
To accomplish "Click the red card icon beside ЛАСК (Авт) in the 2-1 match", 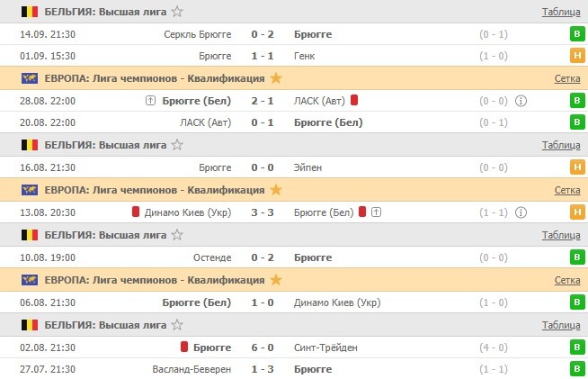I will pyautogui.click(x=354, y=100).
